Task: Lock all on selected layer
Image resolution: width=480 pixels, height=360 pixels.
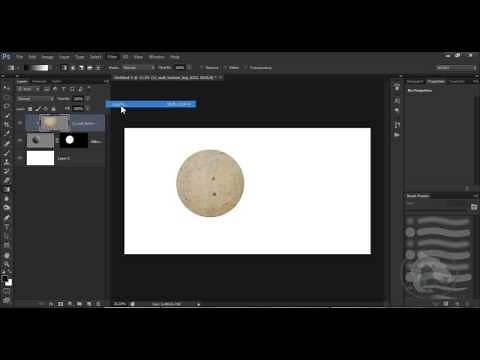Action: click(53, 109)
